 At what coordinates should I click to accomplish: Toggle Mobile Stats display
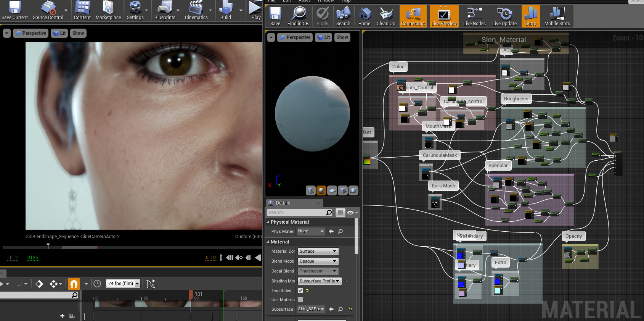[557, 16]
